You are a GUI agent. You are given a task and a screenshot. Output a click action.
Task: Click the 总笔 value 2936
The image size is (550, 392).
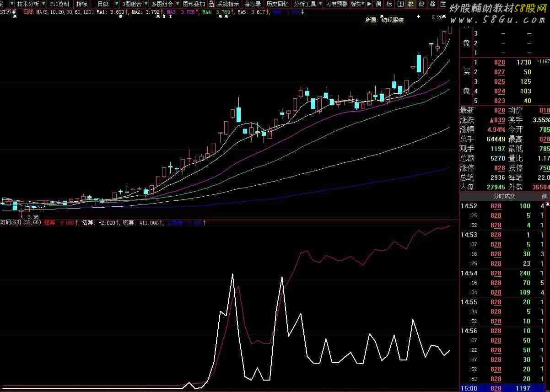498,177
